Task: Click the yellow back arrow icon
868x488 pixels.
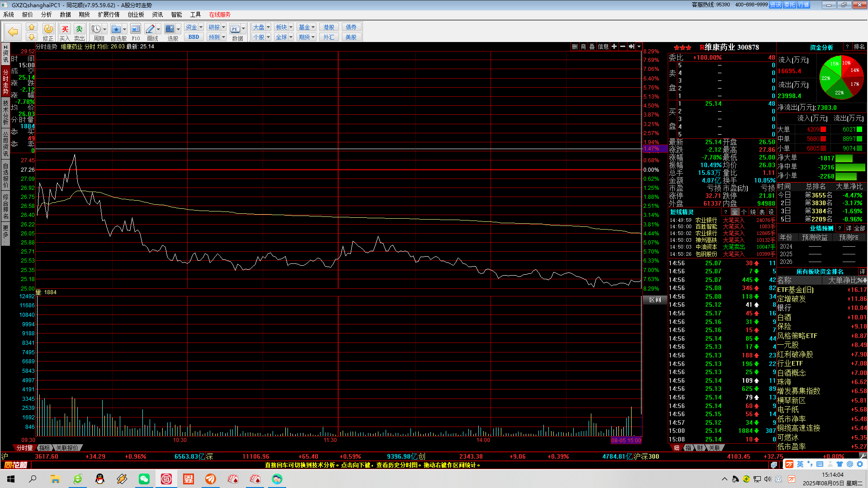Action: click(x=13, y=32)
